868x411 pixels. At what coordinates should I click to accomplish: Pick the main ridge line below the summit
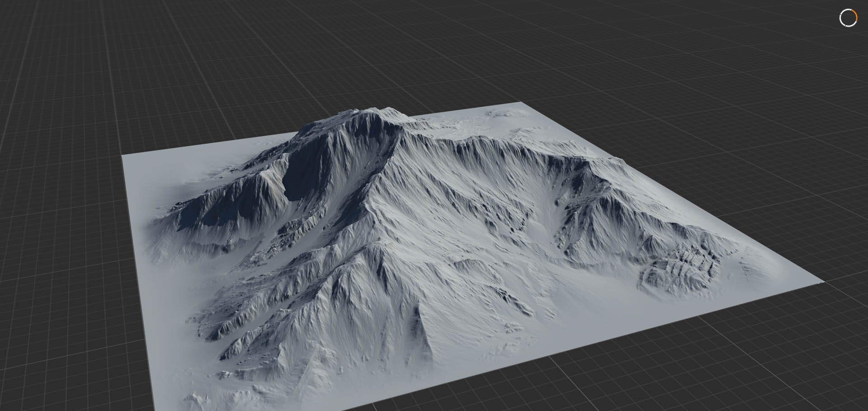click(380, 181)
